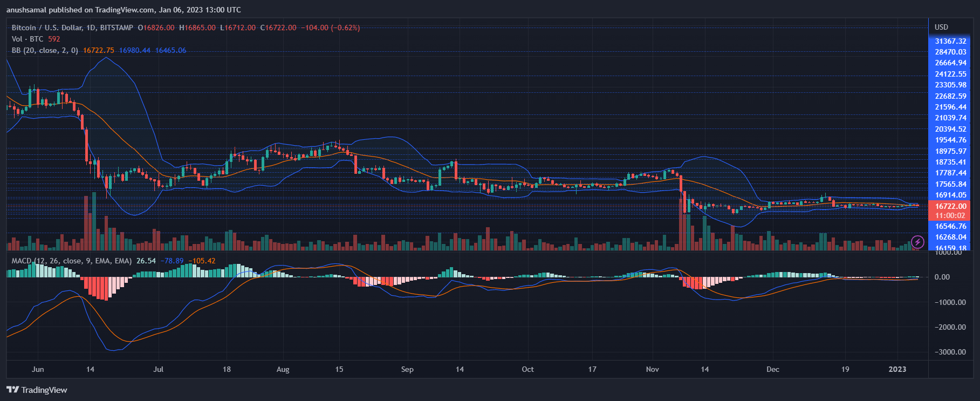The image size is (980, 401).
Task: Open the USD currency selector on price axis
Action: pyautogui.click(x=941, y=27)
